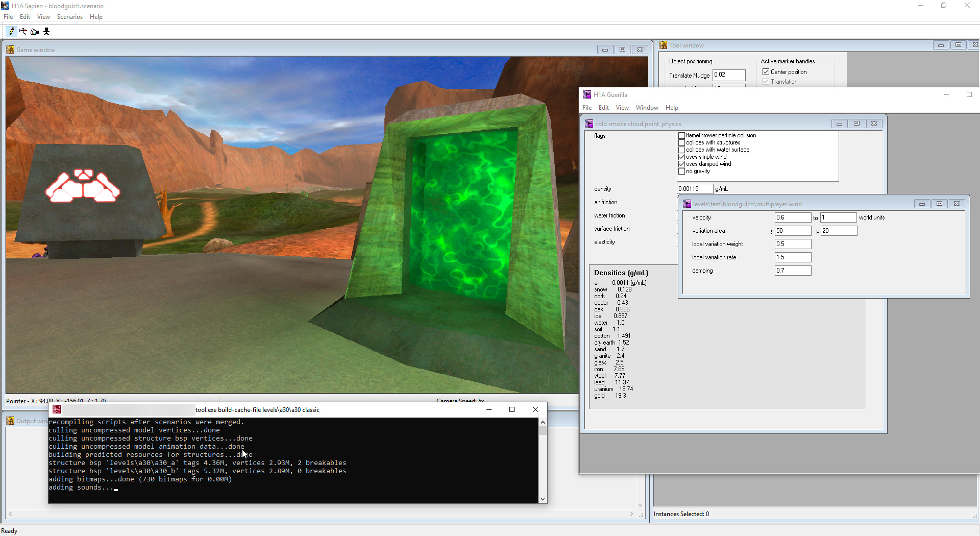Click the console vertical scrollbar thumb

coord(543,431)
